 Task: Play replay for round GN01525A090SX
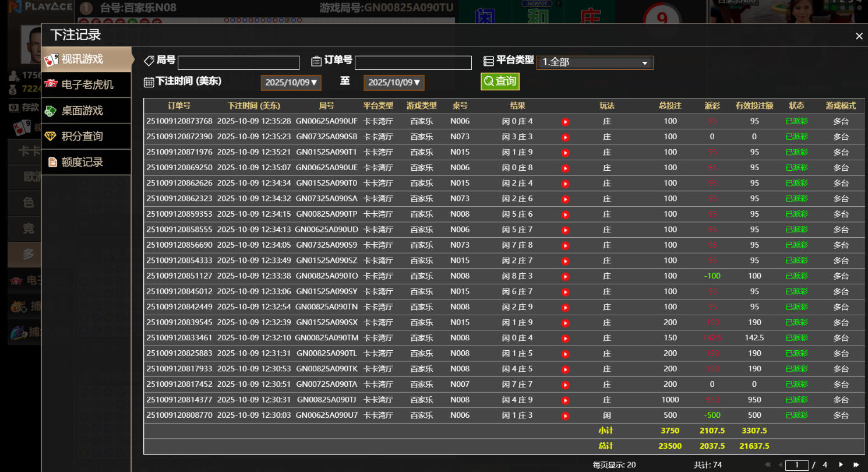pyautogui.click(x=565, y=323)
